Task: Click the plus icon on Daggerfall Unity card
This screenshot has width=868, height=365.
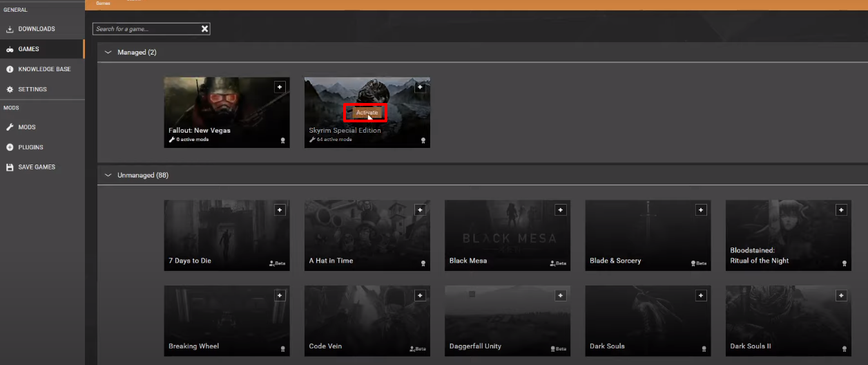Action: pyautogui.click(x=561, y=295)
